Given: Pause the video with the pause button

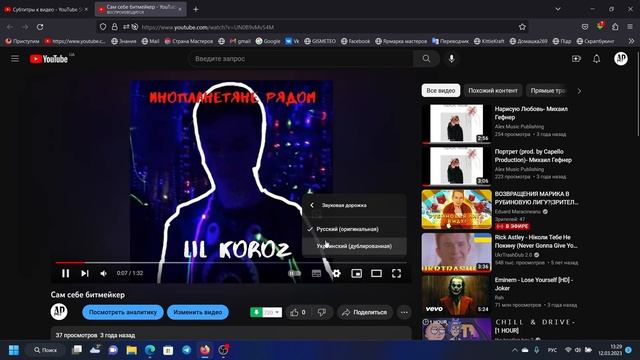Looking at the screenshot, I should click(x=65, y=273).
